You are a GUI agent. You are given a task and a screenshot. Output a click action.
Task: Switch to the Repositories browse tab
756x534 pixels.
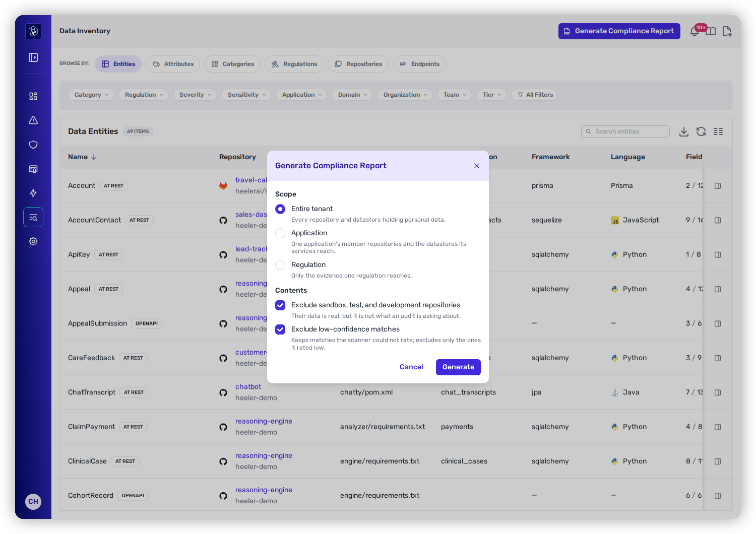358,64
